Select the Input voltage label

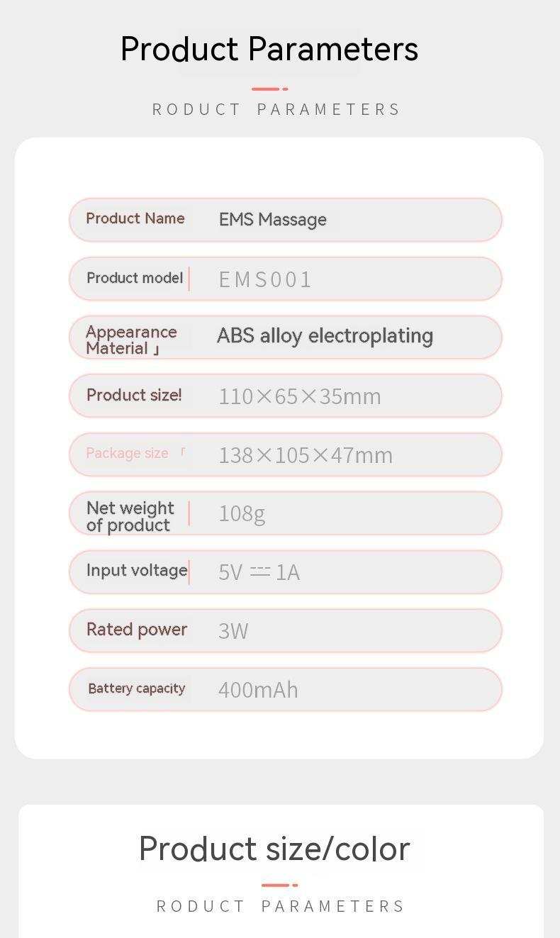tap(136, 570)
